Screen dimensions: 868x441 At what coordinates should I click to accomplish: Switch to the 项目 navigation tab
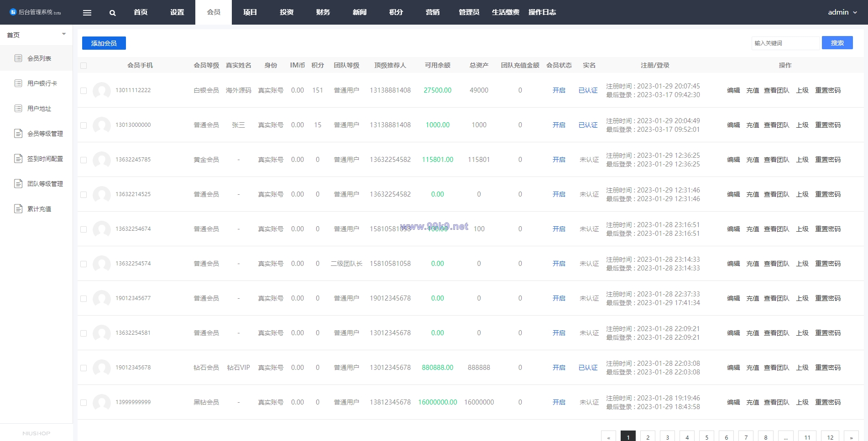click(250, 12)
